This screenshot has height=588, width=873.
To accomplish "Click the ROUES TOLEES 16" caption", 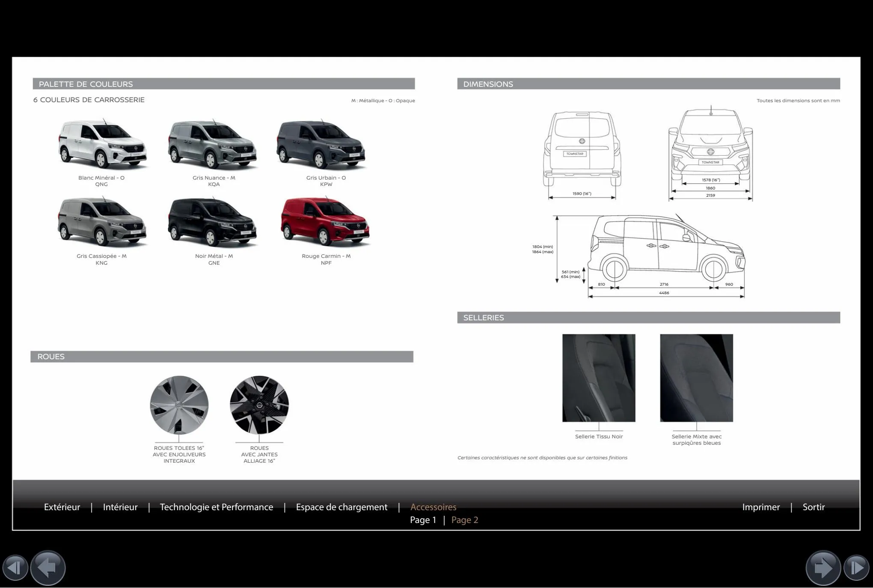I will (179, 455).
